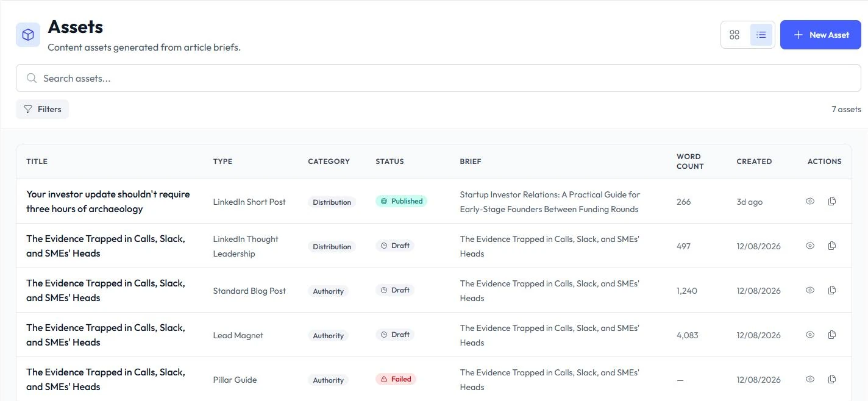Copy the Pillar Guide asset
This screenshot has height=401, width=868.
(832, 379)
